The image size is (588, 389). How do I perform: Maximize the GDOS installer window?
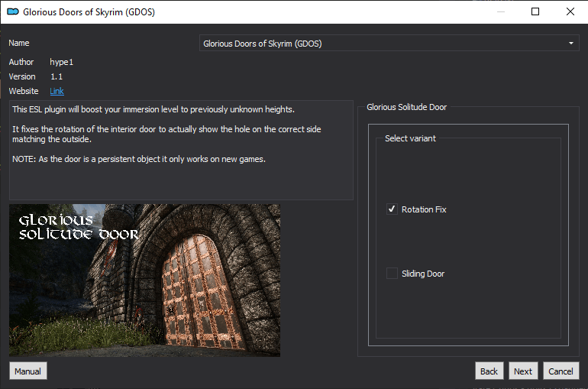(x=535, y=11)
